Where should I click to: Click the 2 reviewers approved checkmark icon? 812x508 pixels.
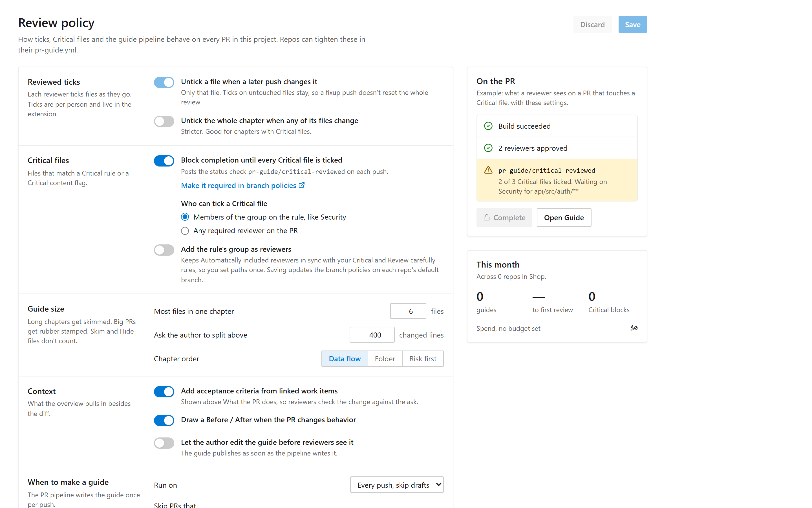(488, 148)
